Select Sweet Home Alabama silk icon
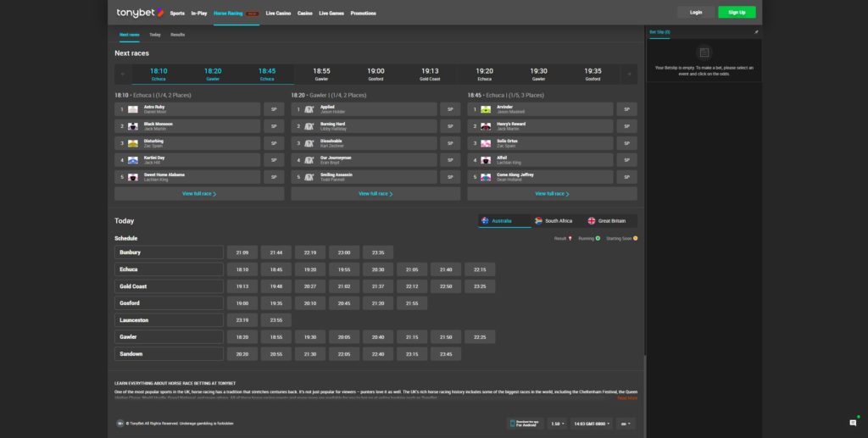This screenshot has height=438, width=868. (x=133, y=177)
